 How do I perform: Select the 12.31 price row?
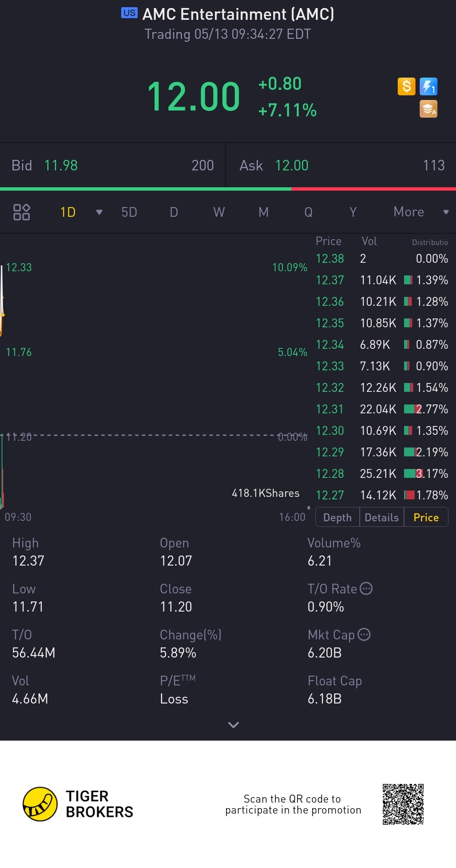coord(382,409)
